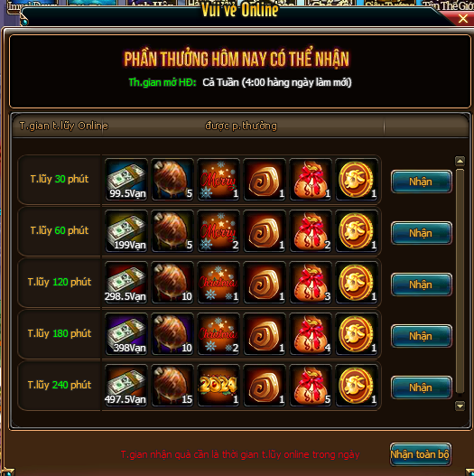Click the swirl bun icon in 180 phút row
Viewport: 474px width, 476px height.
pos(265,334)
